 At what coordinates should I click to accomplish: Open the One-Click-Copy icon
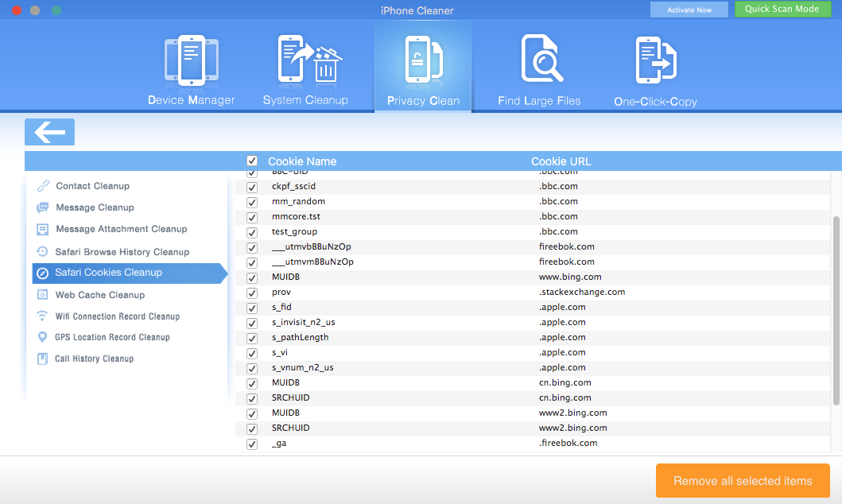(x=656, y=60)
